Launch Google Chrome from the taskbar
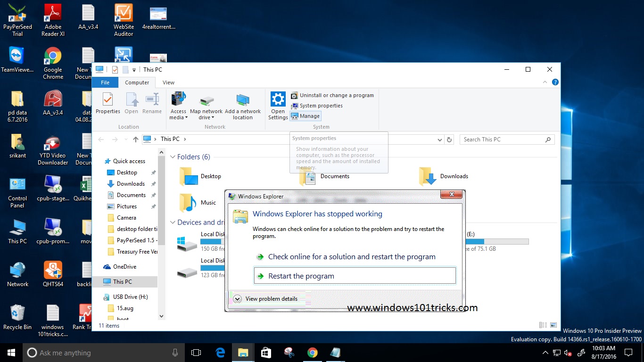This screenshot has height=362, width=644. (313, 352)
